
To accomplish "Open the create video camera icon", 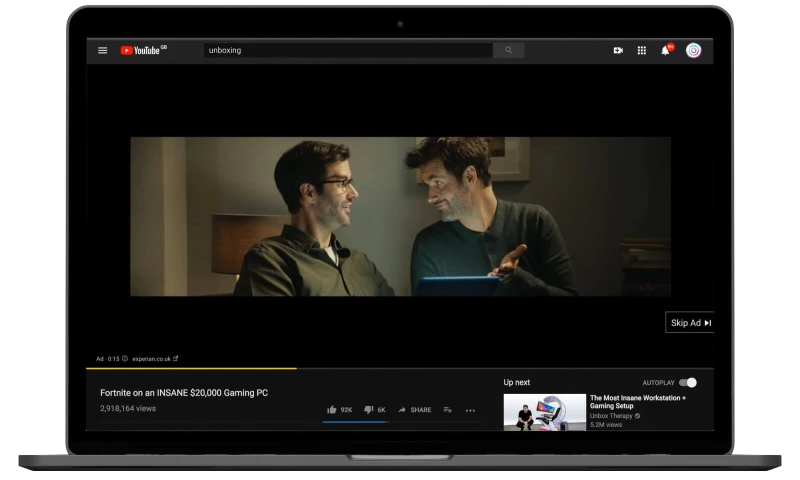I will [618, 50].
